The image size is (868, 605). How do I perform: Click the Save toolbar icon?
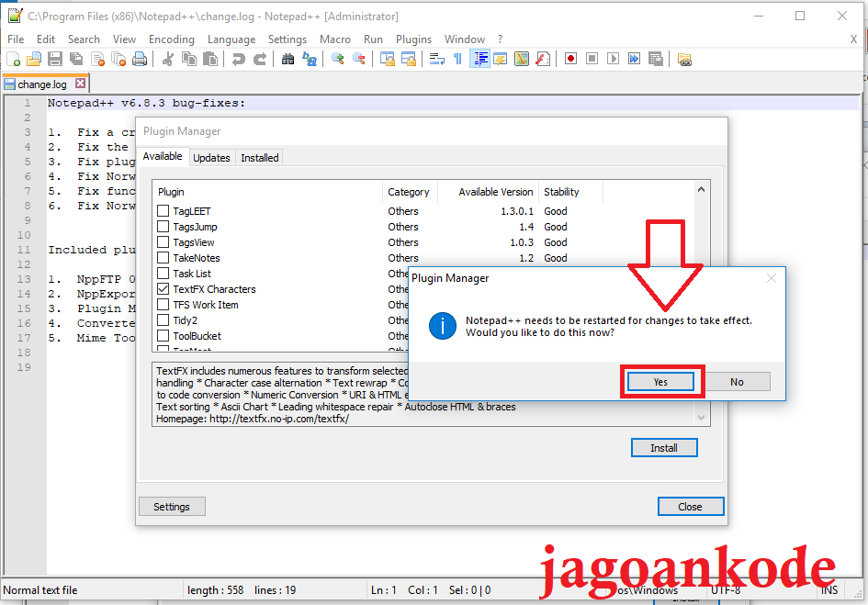[55, 59]
